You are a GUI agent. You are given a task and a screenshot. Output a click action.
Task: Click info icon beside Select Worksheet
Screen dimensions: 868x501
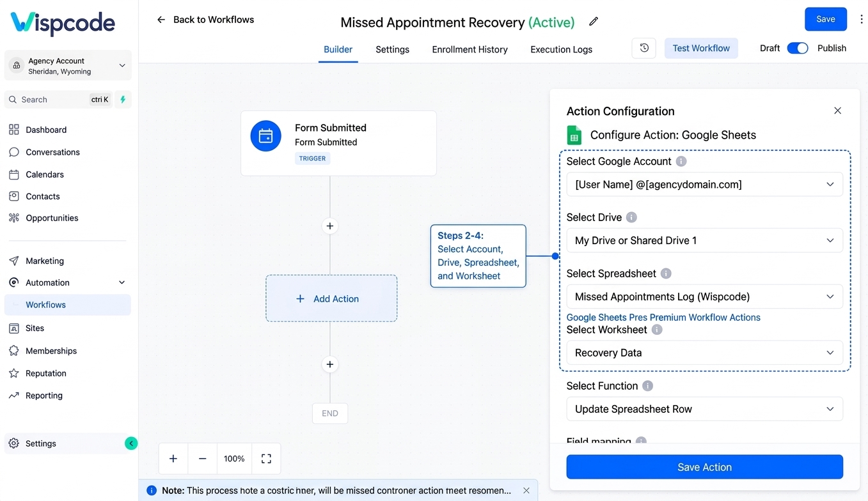tap(657, 330)
